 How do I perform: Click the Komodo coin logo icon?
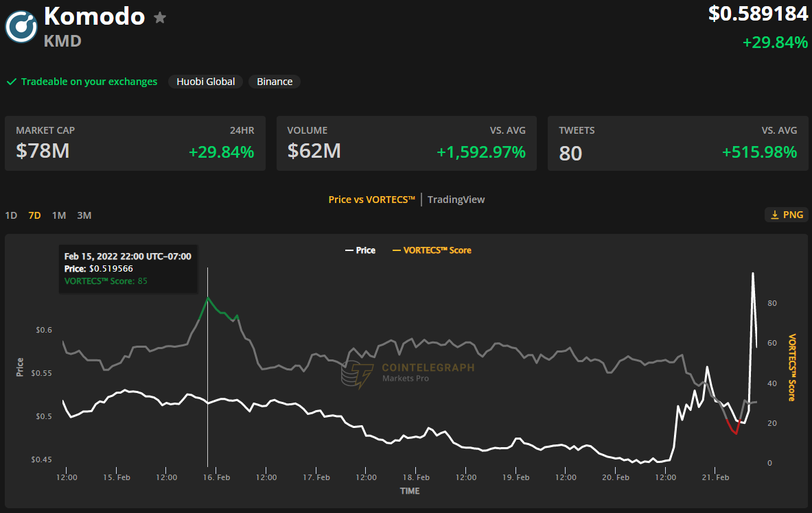pos(21,27)
